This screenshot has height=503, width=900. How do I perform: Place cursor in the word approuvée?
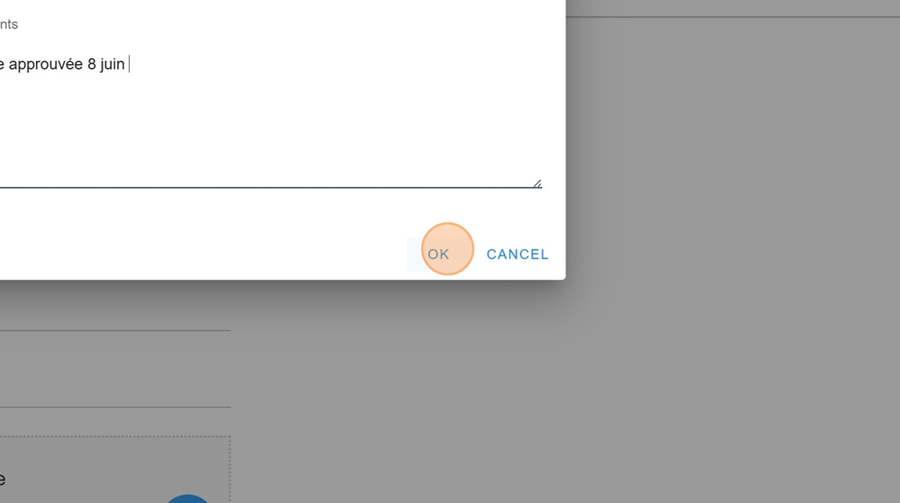[46, 64]
